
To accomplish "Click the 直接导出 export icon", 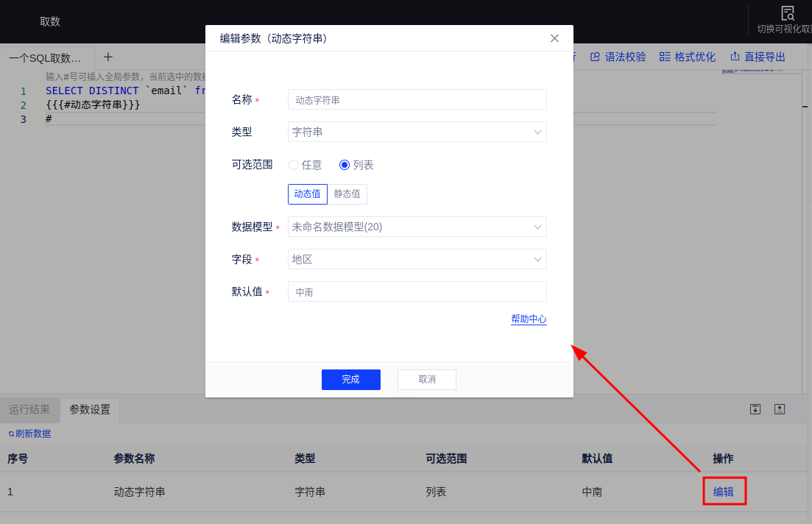I will [735, 57].
